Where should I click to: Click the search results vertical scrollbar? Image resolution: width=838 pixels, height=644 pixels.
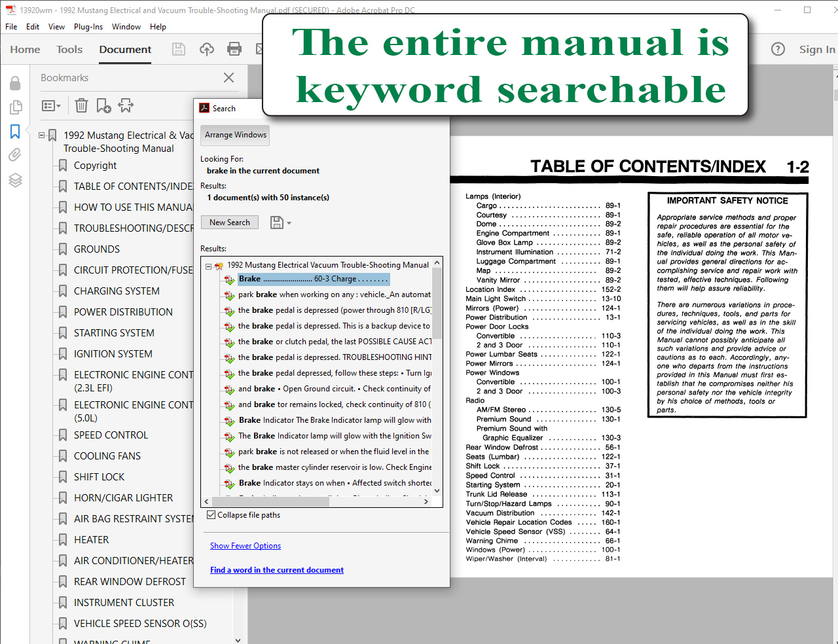437,304
